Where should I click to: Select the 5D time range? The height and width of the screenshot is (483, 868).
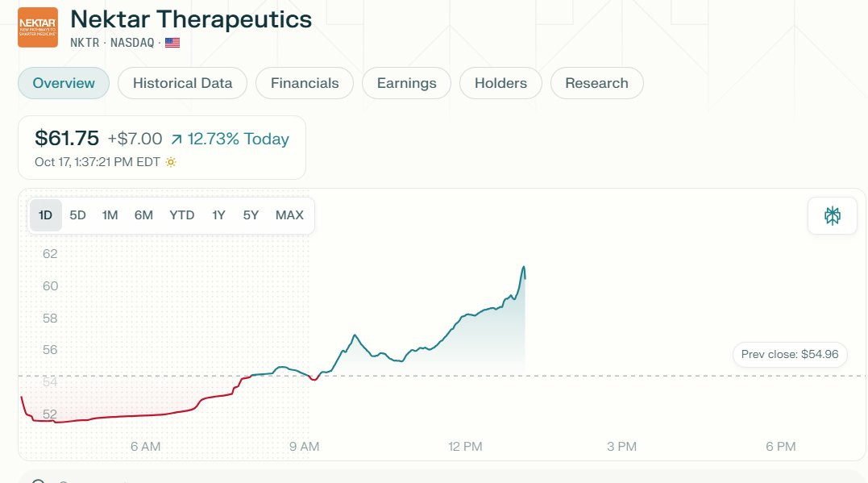[x=77, y=215]
